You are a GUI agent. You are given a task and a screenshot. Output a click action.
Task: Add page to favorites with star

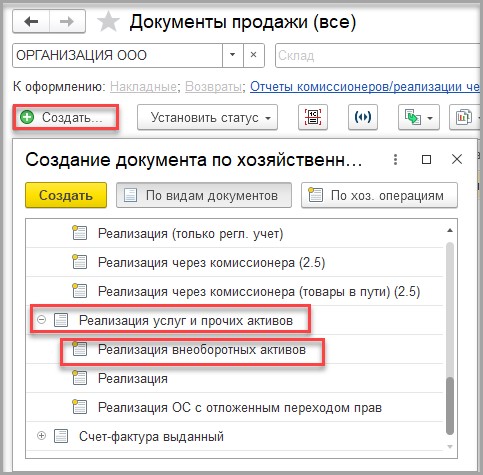tap(108, 22)
